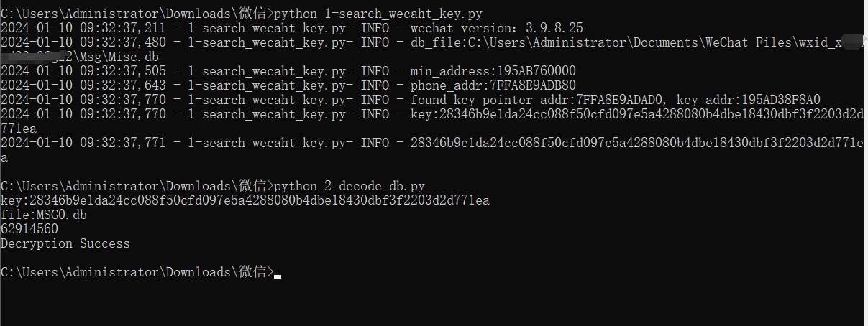The height and width of the screenshot is (326, 868).
Task: Click the timestamp '2024-01-10 09:32:37,211'
Action: [83, 28]
